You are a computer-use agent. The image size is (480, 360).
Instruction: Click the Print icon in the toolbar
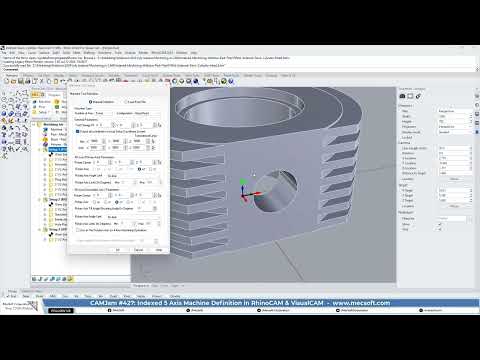[x=28, y=81]
